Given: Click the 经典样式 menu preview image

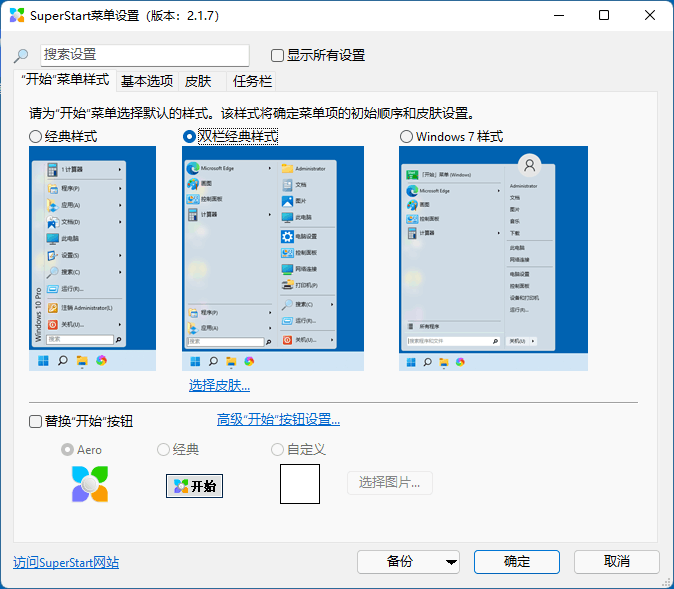Looking at the screenshot, I should [x=92, y=258].
